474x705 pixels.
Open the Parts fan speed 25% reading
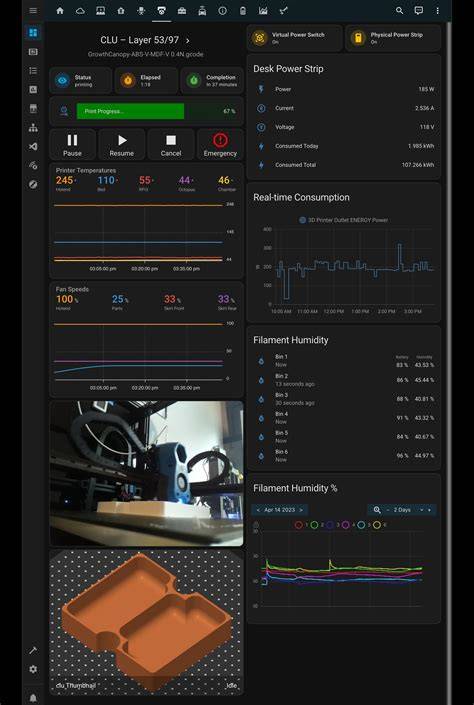[119, 302]
